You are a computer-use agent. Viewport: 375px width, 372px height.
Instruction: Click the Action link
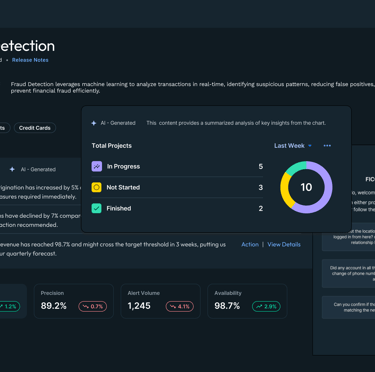click(250, 244)
